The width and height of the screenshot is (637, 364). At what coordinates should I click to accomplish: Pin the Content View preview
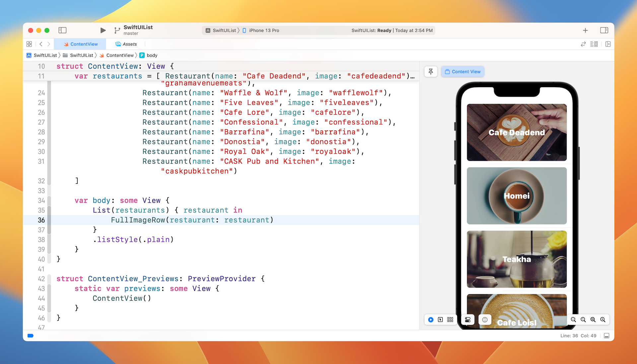click(x=431, y=71)
